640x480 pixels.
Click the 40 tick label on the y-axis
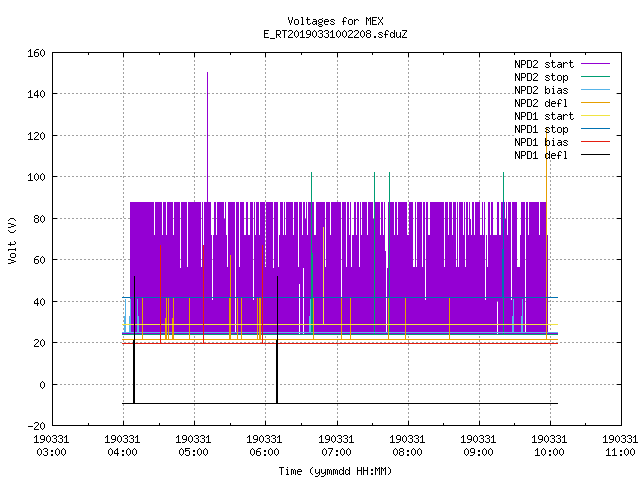click(39, 302)
